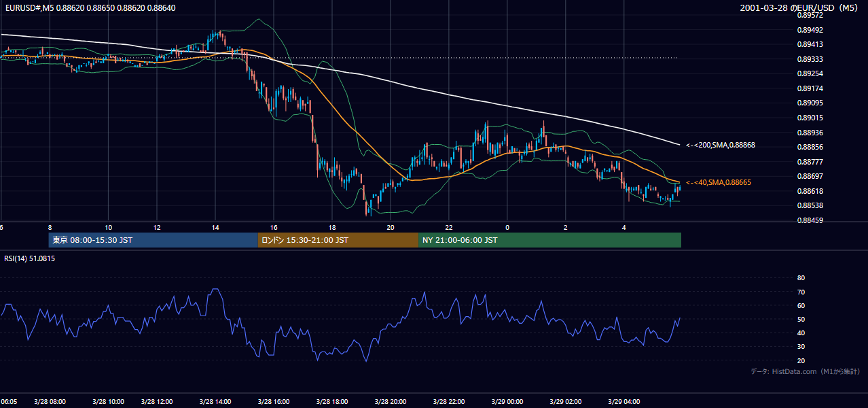
Task: Select the London 15:30-21:00 JST session bar
Action: pyautogui.click(x=338, y=240)
